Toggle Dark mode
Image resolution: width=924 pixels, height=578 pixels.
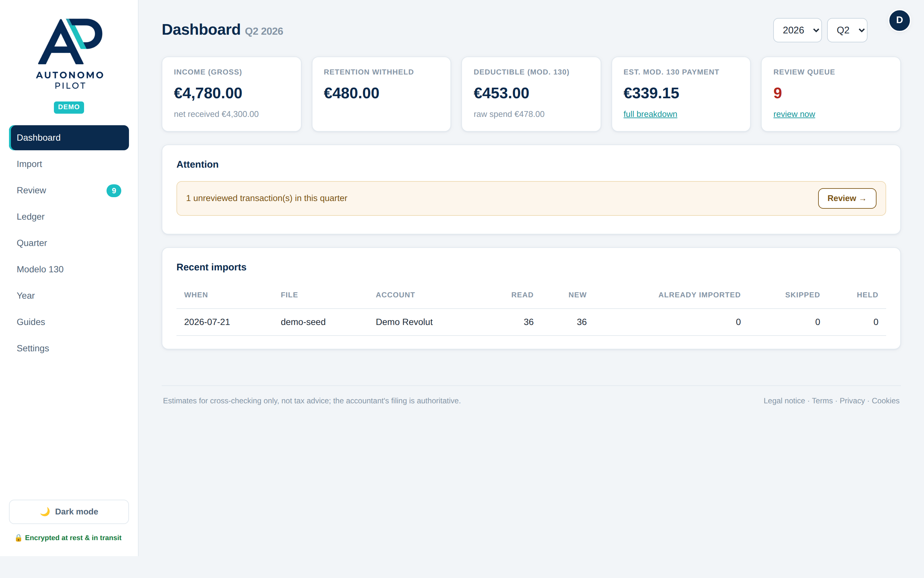click(x=69, y=512)
